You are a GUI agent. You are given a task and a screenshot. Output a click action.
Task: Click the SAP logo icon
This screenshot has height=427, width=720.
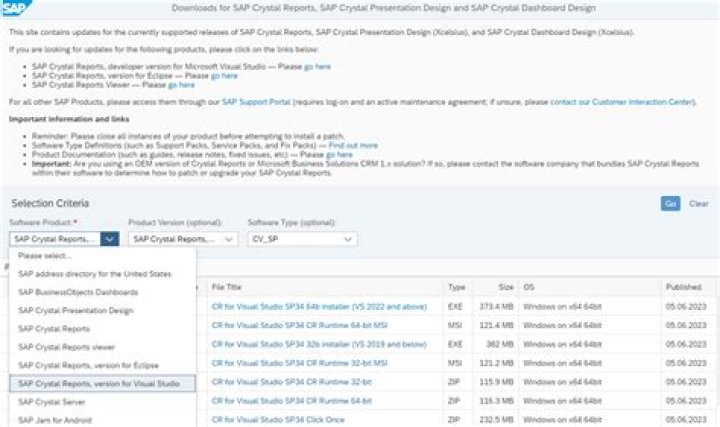[15, 8]
